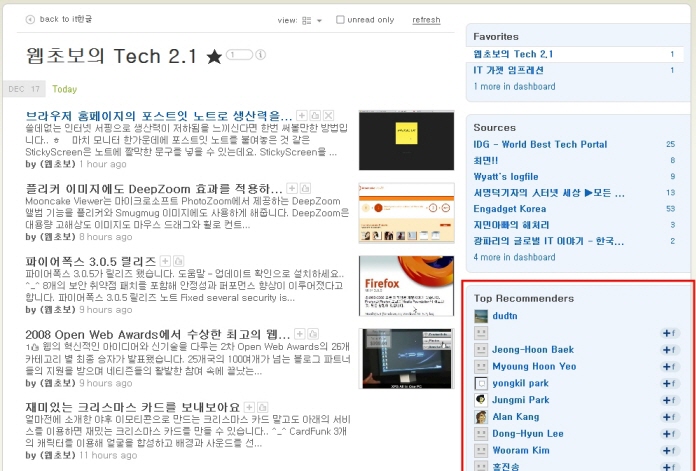Select 'IT 가젯 임프레션' in Favorites

[508, 70]
